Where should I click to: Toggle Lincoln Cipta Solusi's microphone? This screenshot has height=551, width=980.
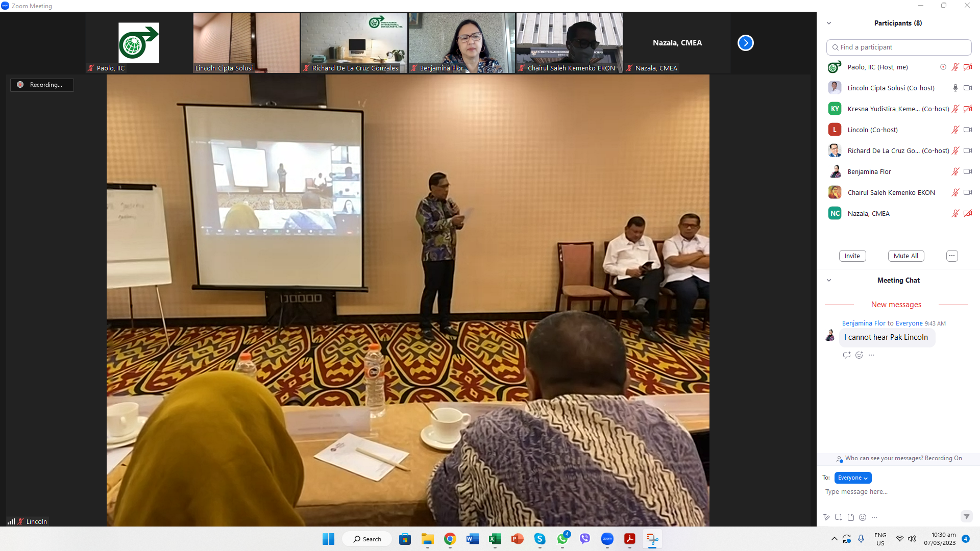coord(955,88)
